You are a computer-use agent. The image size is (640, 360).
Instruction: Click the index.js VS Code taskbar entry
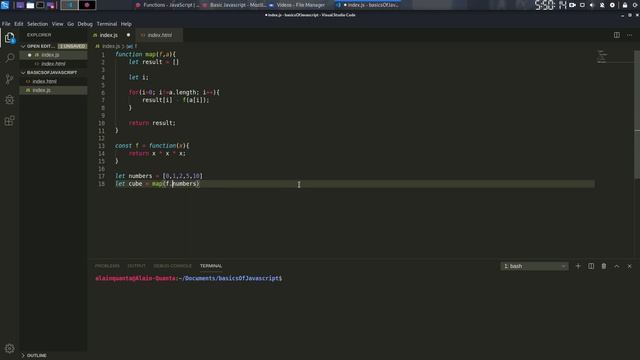pyautogui.click(x=368, y=5)
